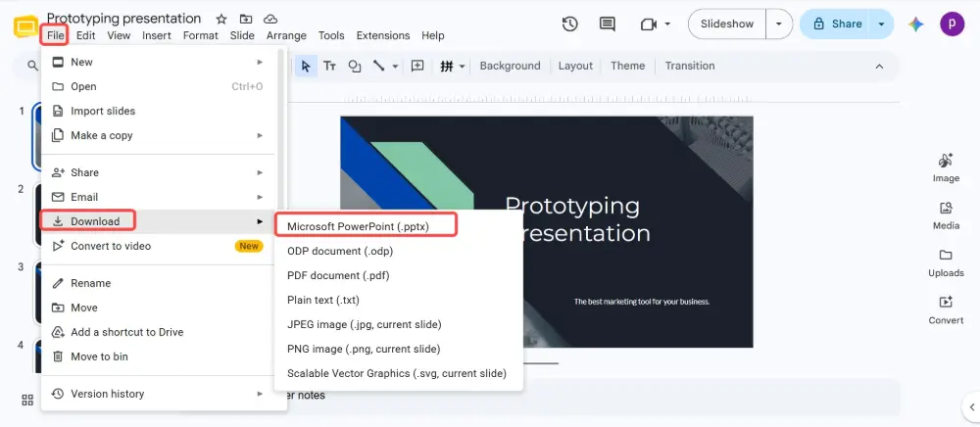Star the Prototyping presentation document
The height and width of the screenshot is (427, 980).
pos(221,19)
